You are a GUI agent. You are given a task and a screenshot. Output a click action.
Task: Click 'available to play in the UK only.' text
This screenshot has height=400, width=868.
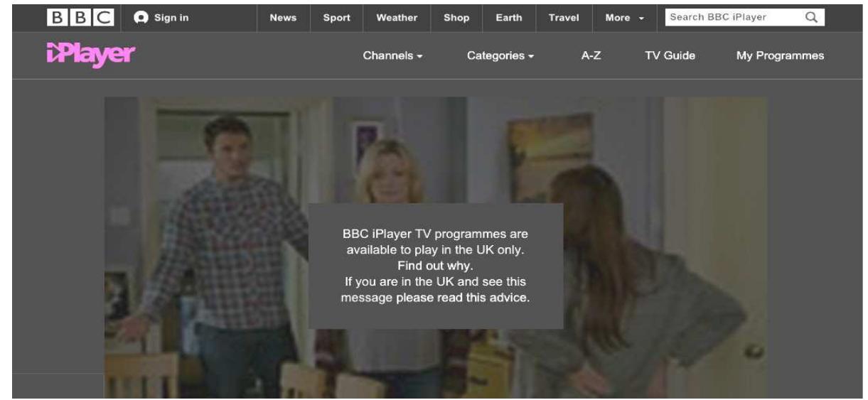click(435, 250)
